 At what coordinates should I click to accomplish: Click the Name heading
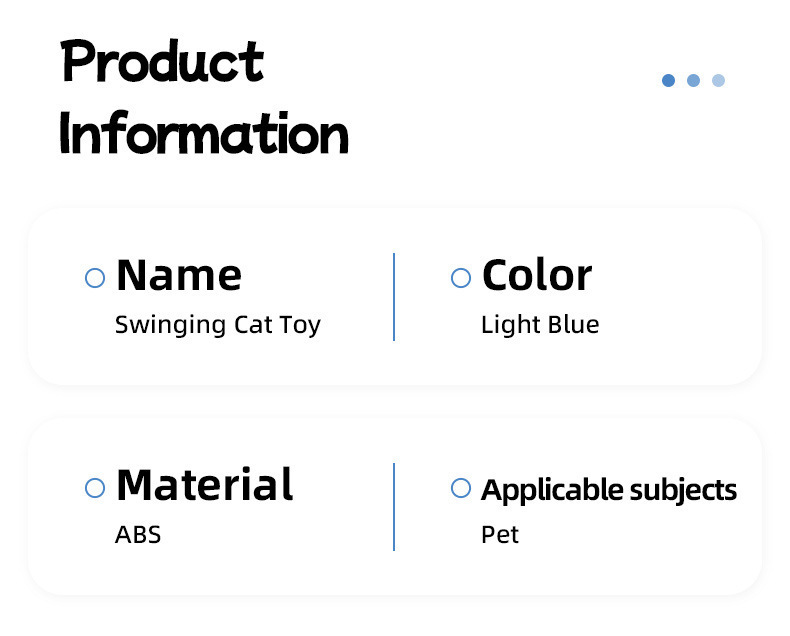click(179, 276)
